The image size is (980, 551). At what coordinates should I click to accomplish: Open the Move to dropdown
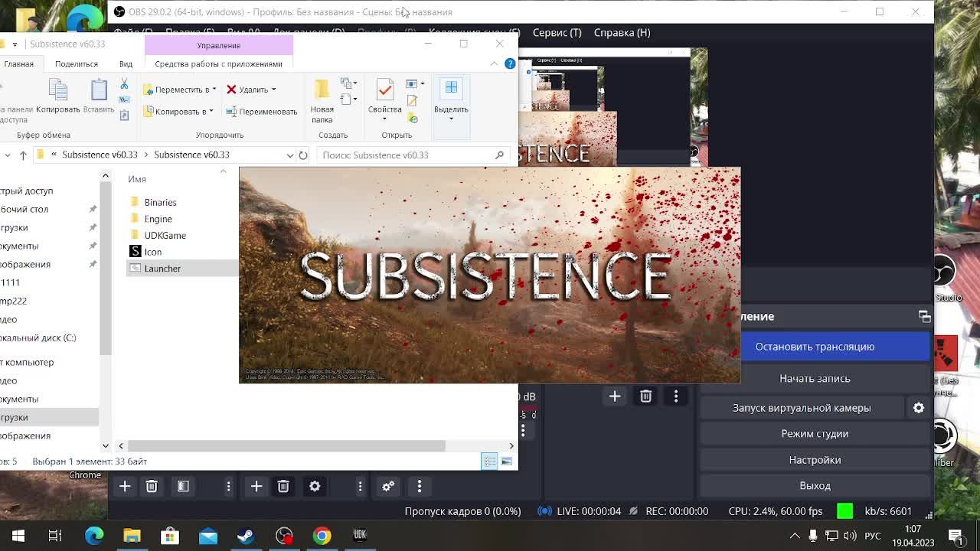(x=180, y=90)
